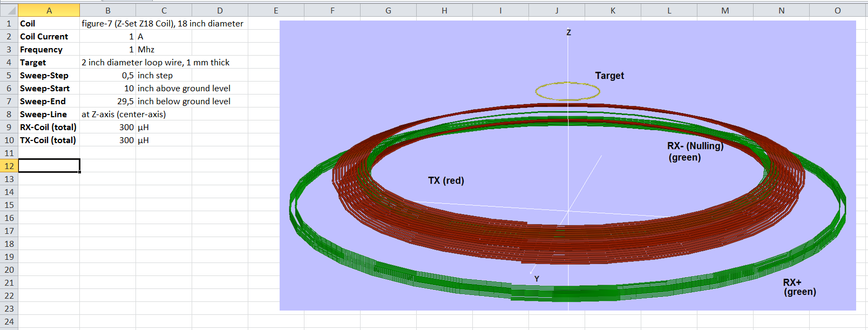
Task: Click the 'Coil Current' label cell
Action: click(49, 36)
